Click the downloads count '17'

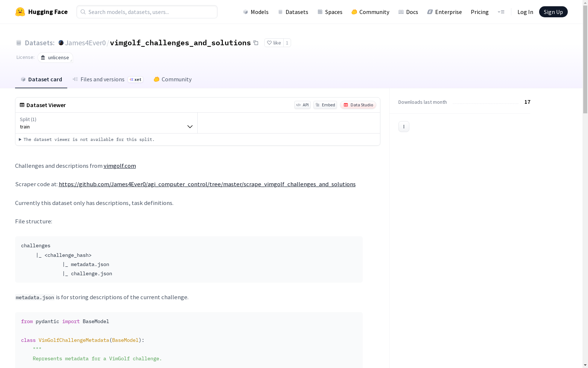tap(527, 102)
